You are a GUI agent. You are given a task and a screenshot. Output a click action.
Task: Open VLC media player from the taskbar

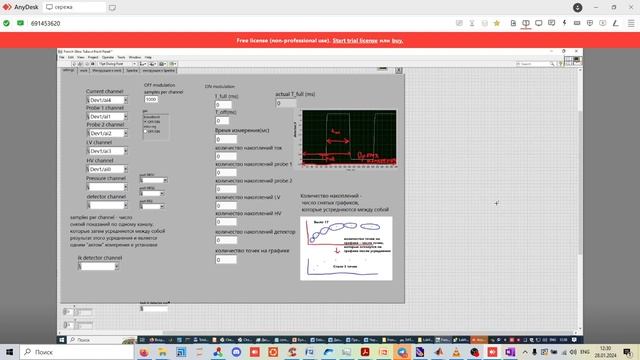[x=456, y=352]
